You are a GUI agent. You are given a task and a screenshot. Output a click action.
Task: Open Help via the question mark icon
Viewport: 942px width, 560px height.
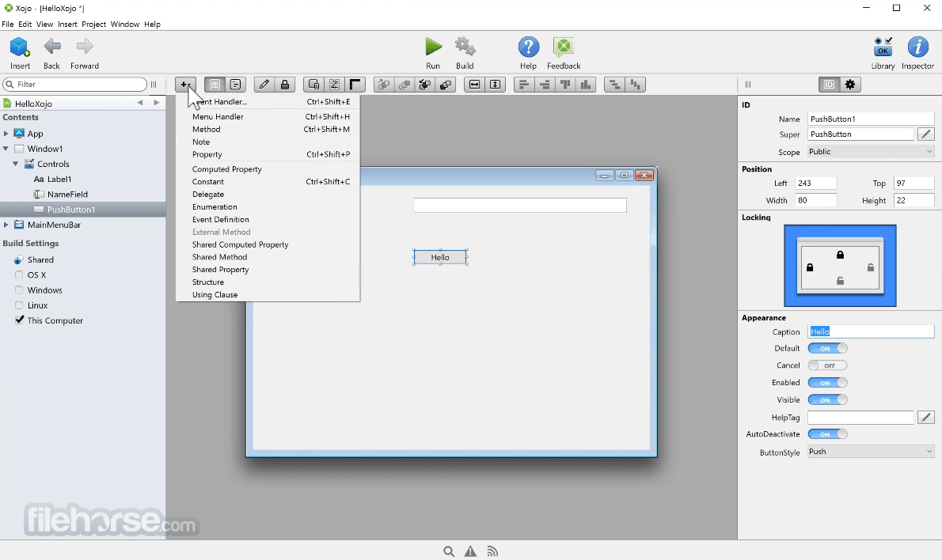tap(529, 47)
